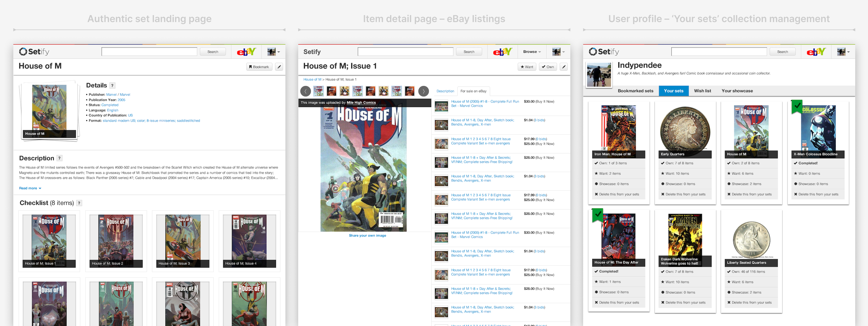The width and height of the screenshot is (868, 326).
Task: Click the green completed ribbon on House of M: The Day After
Action: pos(598,215)
